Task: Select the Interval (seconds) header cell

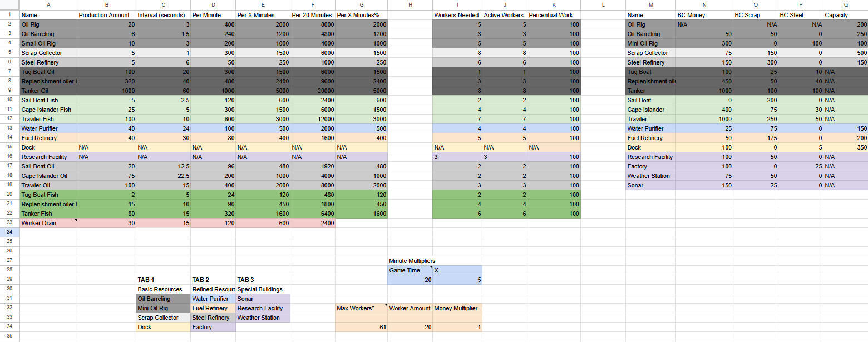Action: click(x=163, y=15)
